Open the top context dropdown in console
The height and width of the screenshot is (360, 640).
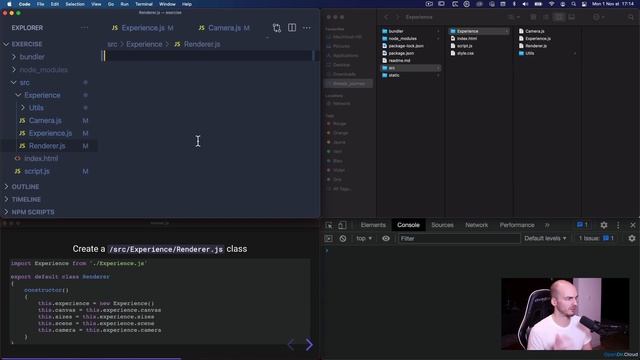(364, 238)
